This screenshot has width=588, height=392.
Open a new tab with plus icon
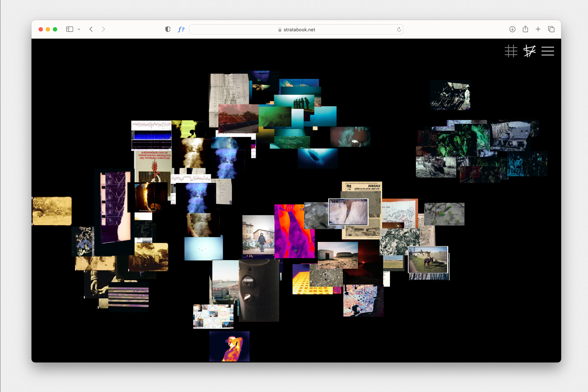coord(538,29)
